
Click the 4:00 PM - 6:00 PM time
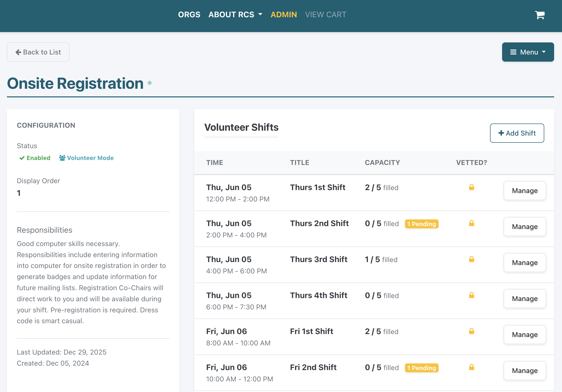click(x=236, y=271)
